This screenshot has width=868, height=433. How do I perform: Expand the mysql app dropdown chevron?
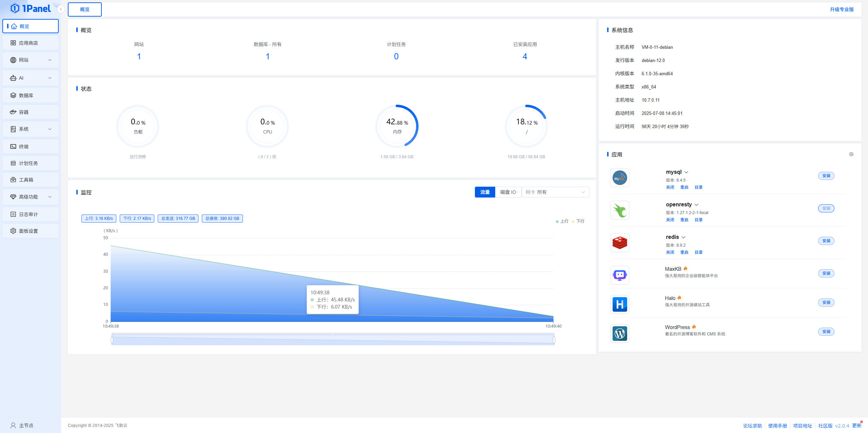[686, 172]
